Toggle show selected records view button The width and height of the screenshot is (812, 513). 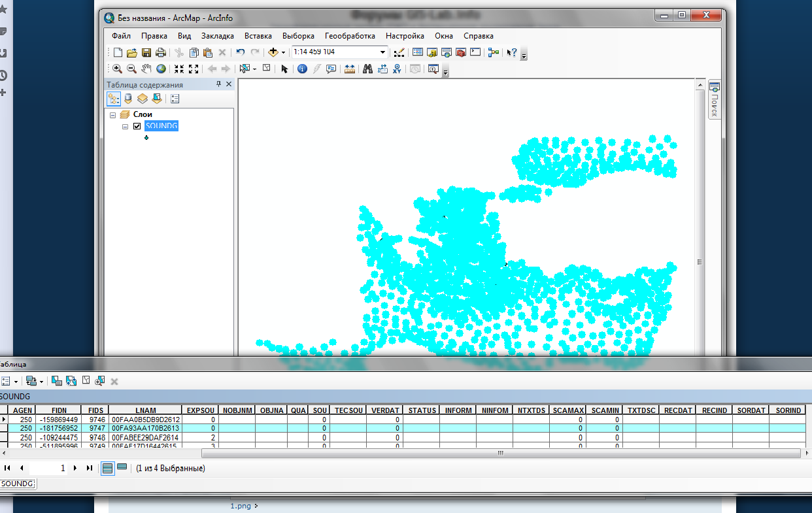point(122,468)
